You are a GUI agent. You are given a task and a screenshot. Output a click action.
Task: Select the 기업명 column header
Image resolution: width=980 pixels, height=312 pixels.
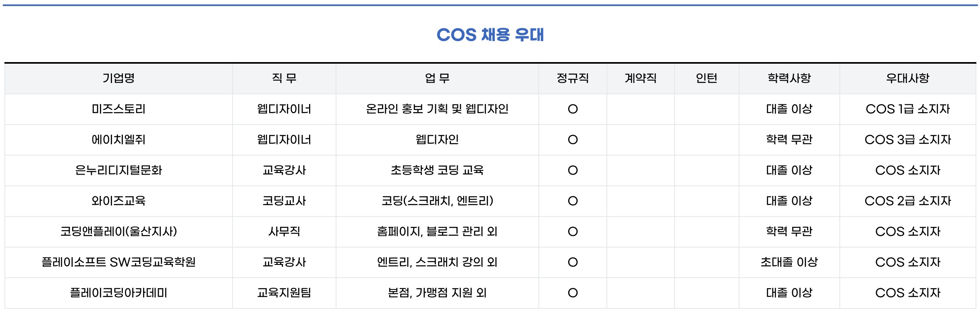coord(118,78)
